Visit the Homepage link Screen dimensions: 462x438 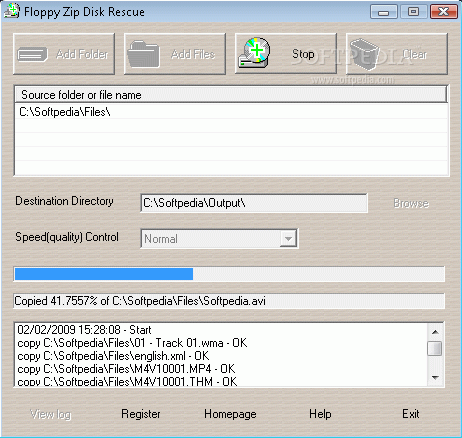(x=230, y=414)
